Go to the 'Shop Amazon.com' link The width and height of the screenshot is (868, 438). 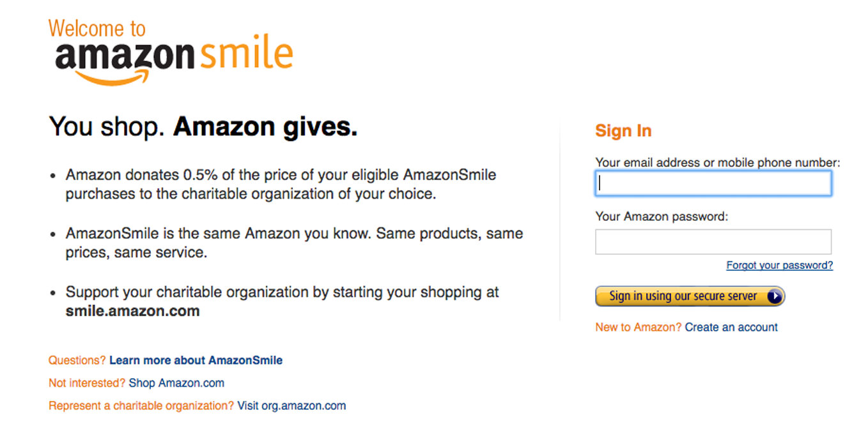(176, 383)
